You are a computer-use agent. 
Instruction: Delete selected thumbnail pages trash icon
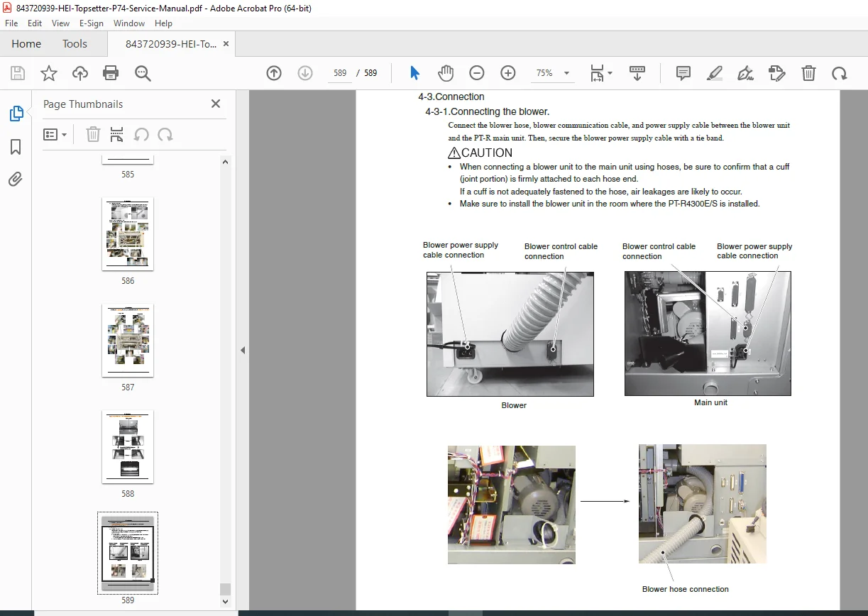93,135
